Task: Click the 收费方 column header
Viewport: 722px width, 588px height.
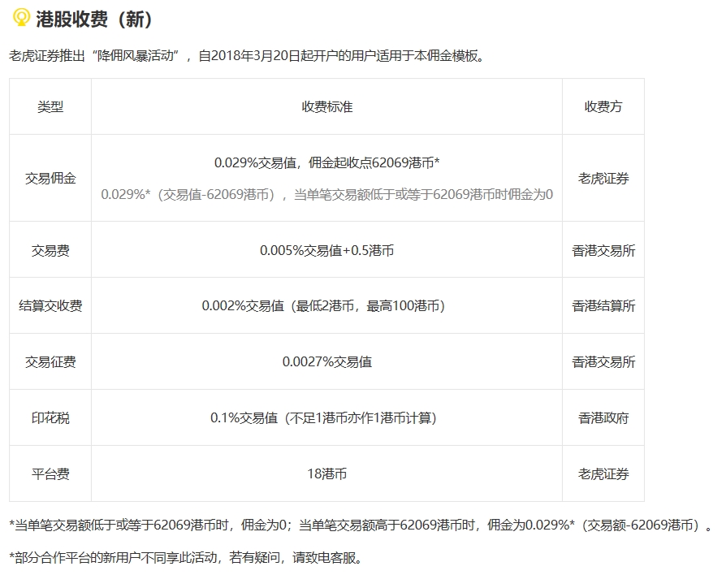Action: [603, 107]
